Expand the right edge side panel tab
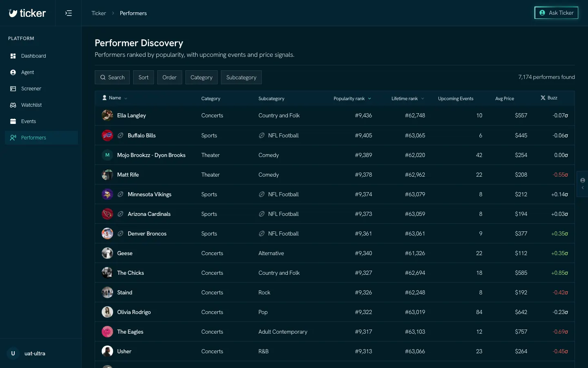 [582, 184]
